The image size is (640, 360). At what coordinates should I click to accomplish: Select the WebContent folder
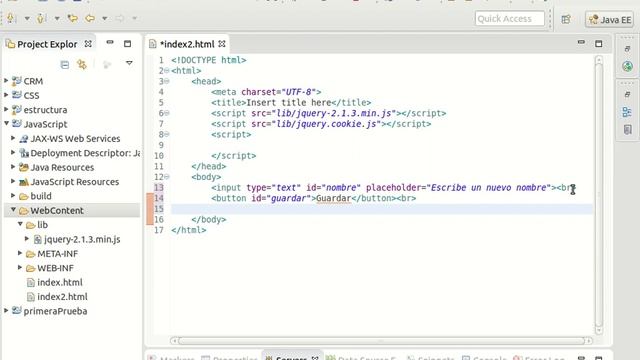[57, 211]
